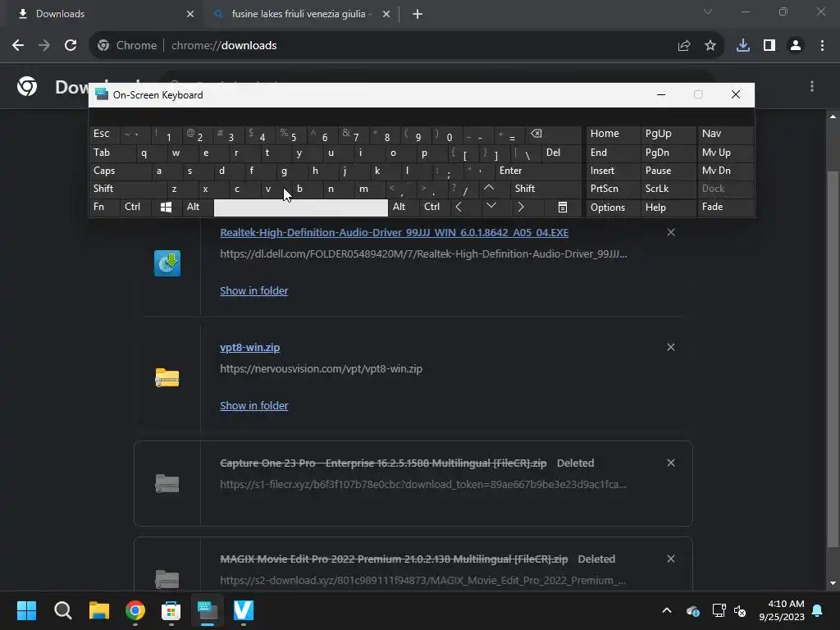Click the Realtek installer file icon
Viewport: 840px width, 630px height.
pyautogui.click(x=167, y=263)
